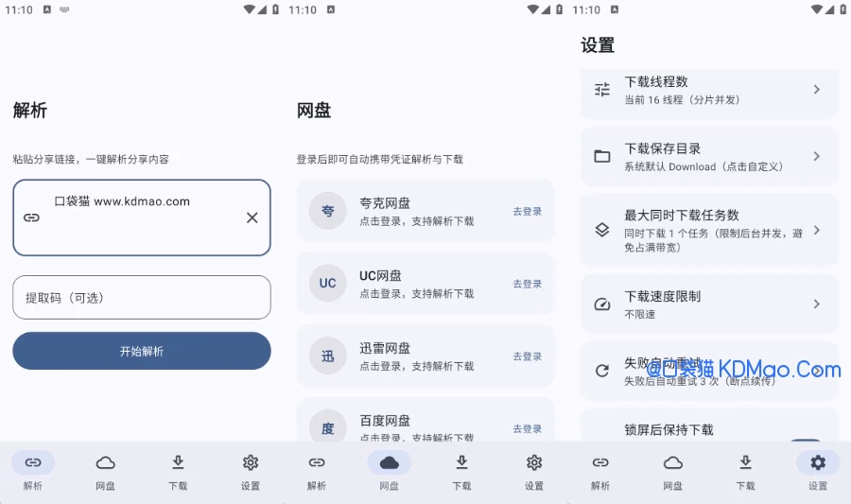
Task: Open the 锁屏后保持下载 setting row
Action: click(x=709, y=426)
